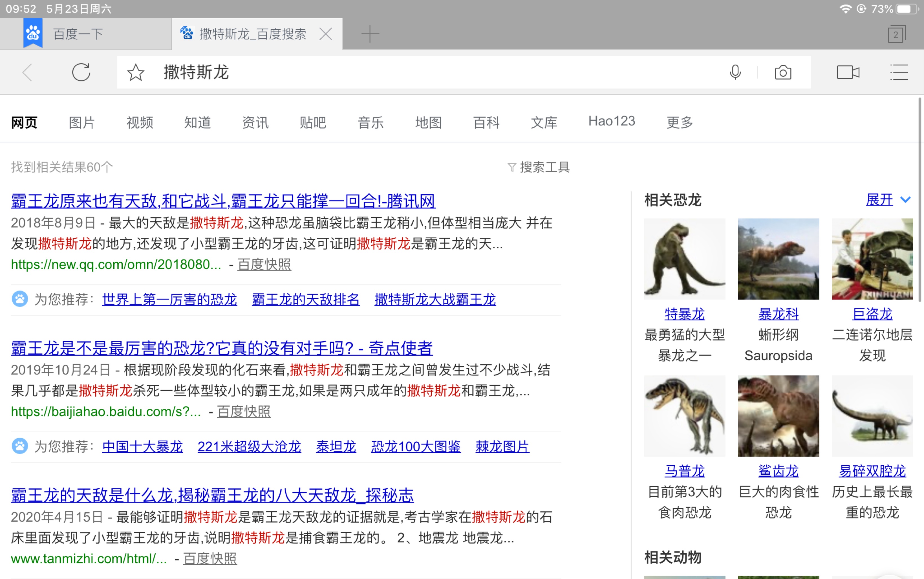Open the 百科 category
Image resolution: width=924 pixels, height=579 pixels.
(486, 122)
